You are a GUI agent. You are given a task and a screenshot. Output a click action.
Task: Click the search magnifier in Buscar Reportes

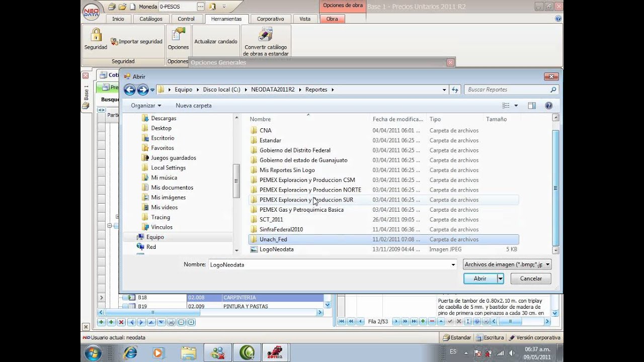pyautogui.click(x=553, y=89)
